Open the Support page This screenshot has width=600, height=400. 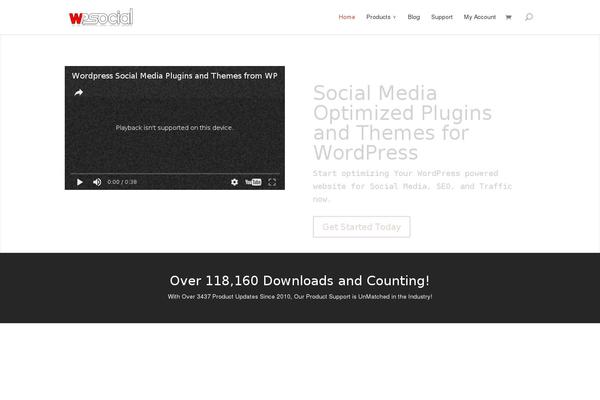pos(442,17)
